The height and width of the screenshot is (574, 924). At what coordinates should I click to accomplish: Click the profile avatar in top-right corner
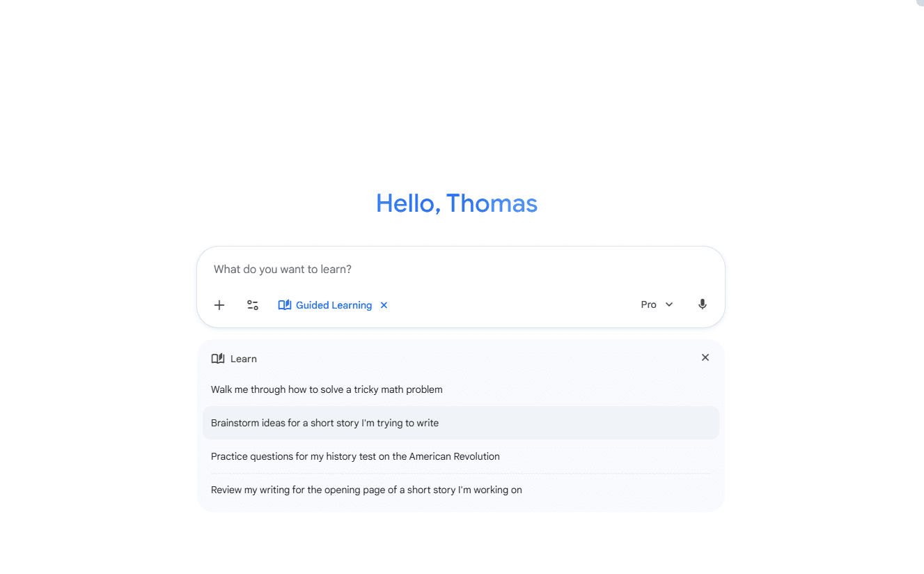click(x=918, y=2)
